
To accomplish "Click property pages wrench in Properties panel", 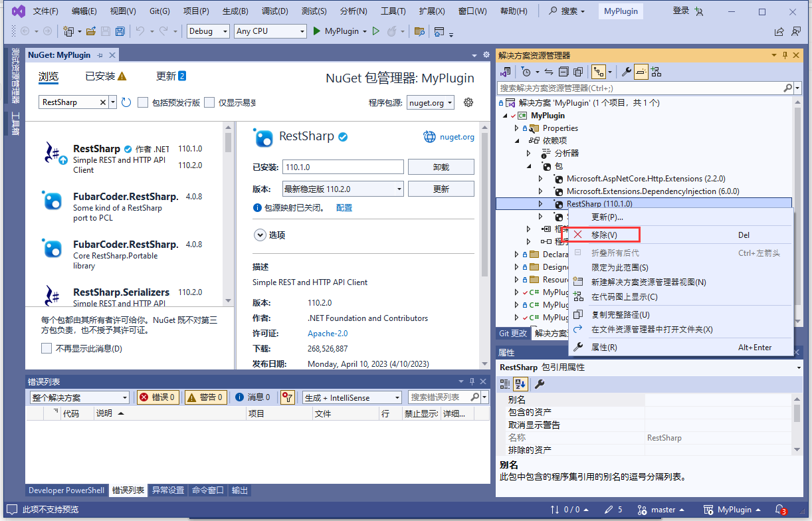I will (540, 383).
